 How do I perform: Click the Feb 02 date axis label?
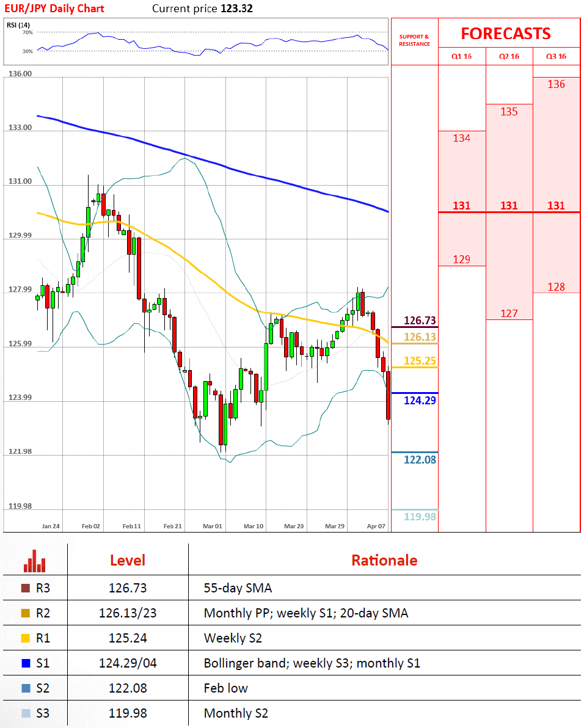tap(91, 526)
